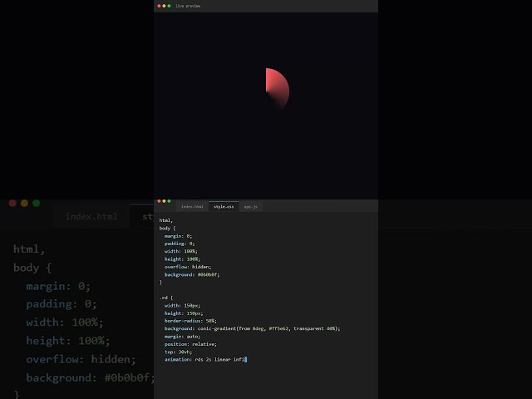Switch to the index.html tab in front editor
Image resolution: width=532 pixels, height=399 pixels.
tap(192, 207)
